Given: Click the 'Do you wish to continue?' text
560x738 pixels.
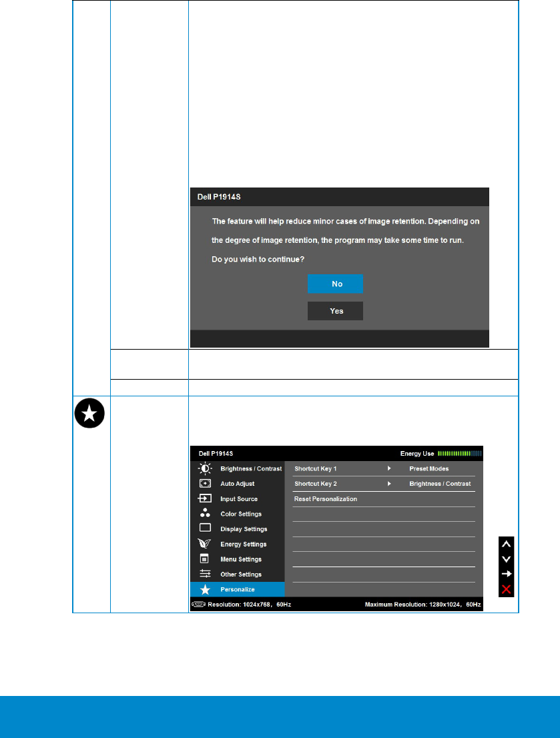Looking at the screenshot, I should coord(258,260).
